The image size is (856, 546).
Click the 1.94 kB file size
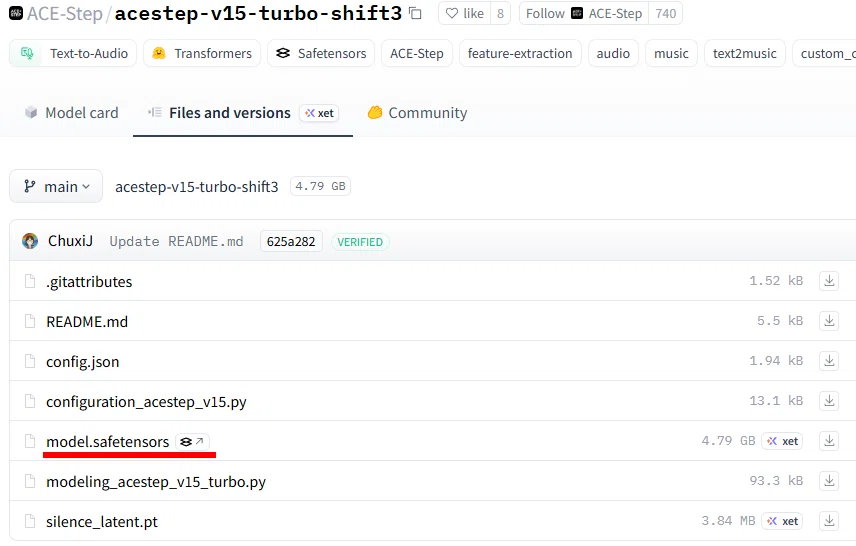click(x=776, y=360)
